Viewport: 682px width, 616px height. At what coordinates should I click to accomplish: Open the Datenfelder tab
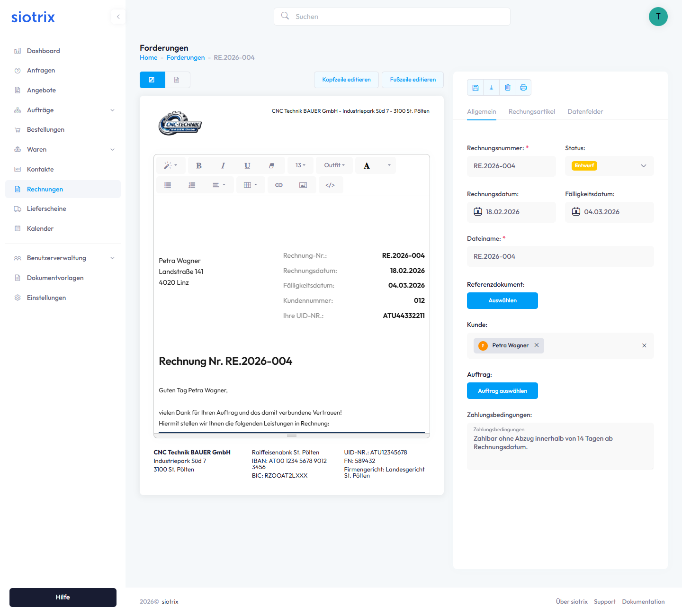pos(585,112)
